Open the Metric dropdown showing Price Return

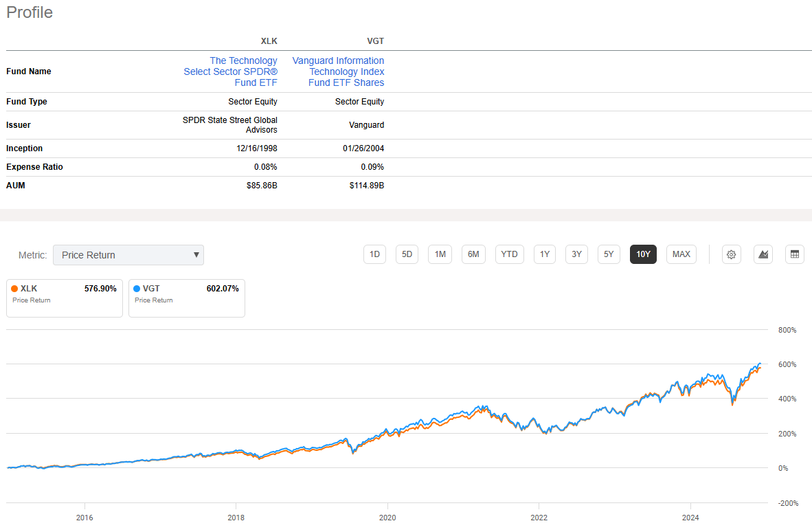point(128,254)
